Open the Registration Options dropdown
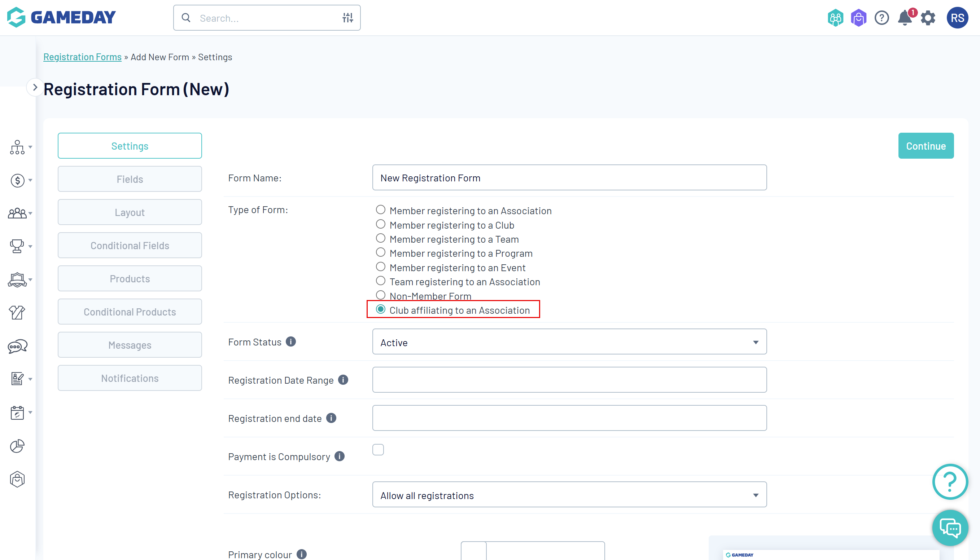 (569, 495)
